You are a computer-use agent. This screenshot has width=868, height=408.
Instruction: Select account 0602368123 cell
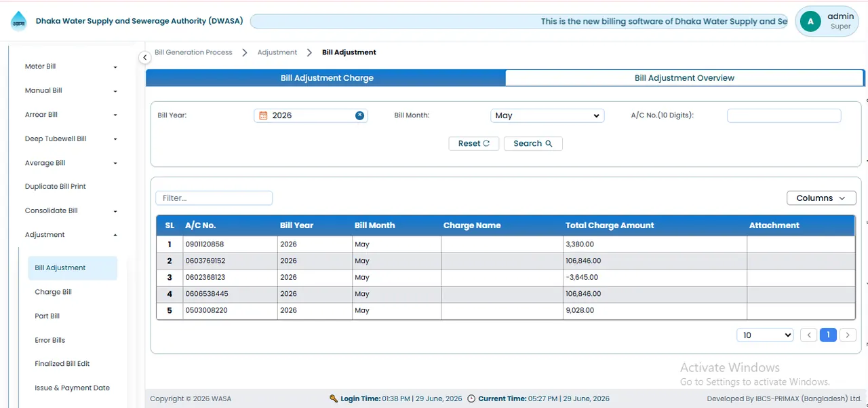coord(231,278)
